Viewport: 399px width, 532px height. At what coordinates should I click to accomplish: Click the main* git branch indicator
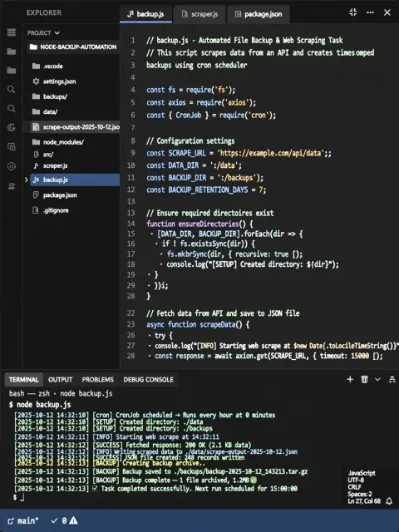(x=23, y=520)
